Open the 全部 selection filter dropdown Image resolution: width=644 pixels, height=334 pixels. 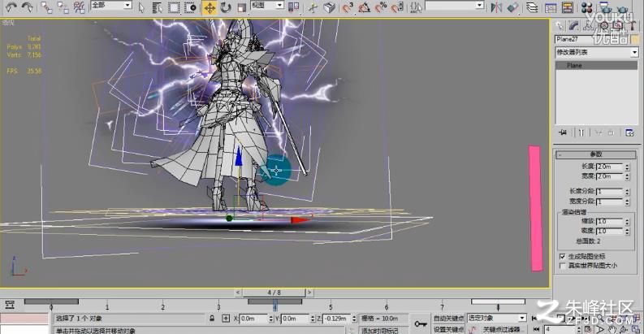[x=111, y=6]
